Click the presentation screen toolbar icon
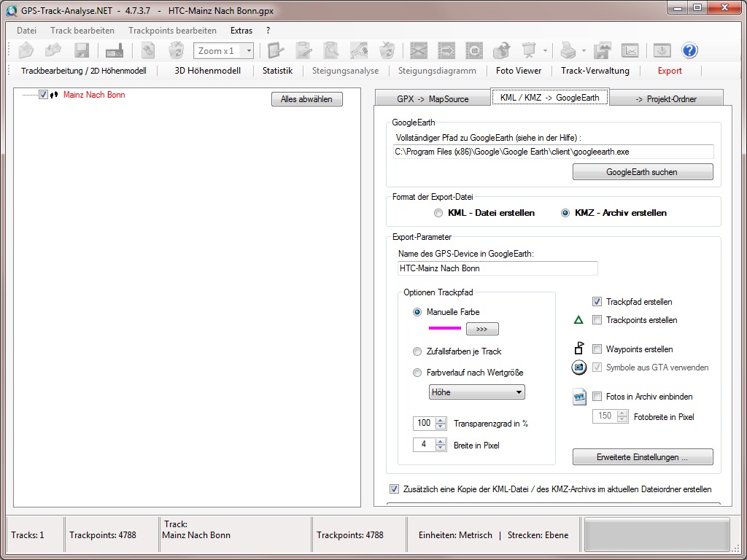The width and height of the screenshot is (747, 560). (529, 50)
